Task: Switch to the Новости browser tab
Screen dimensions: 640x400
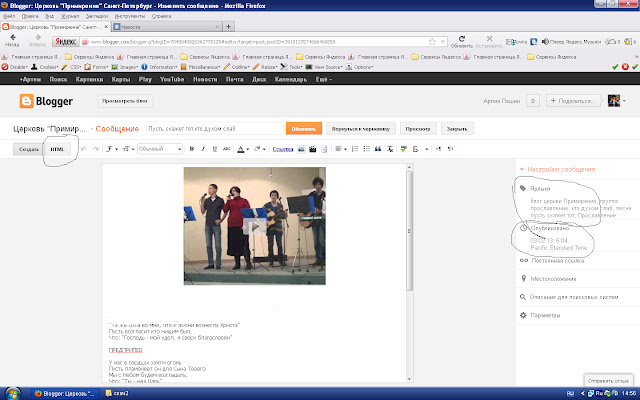Action: tap(166, 27)
